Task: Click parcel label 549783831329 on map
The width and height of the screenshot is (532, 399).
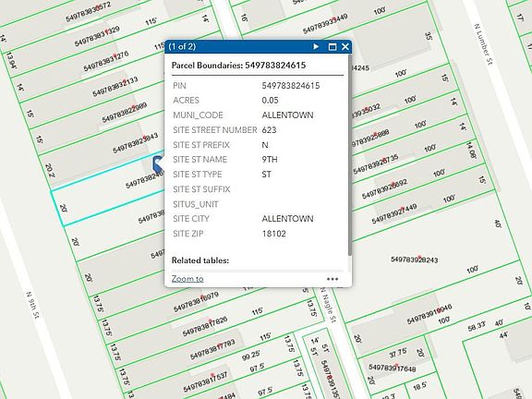Action: 97,37
